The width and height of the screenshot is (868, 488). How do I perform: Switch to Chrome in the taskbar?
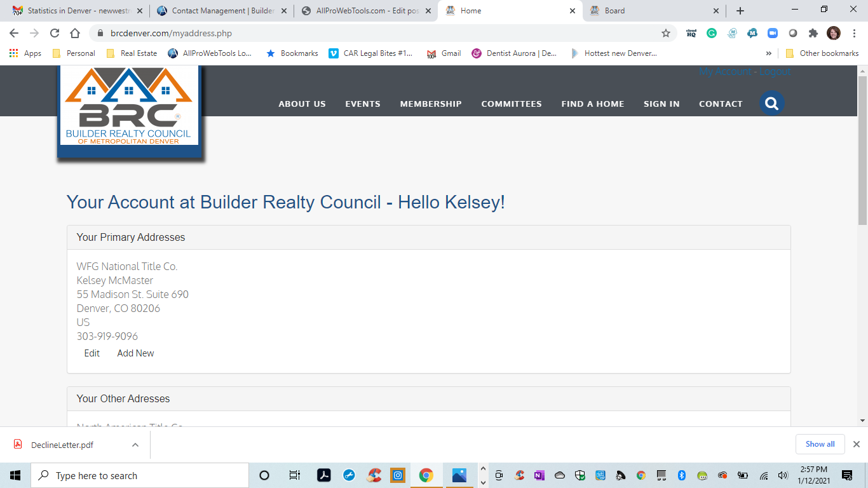(426, 475)
